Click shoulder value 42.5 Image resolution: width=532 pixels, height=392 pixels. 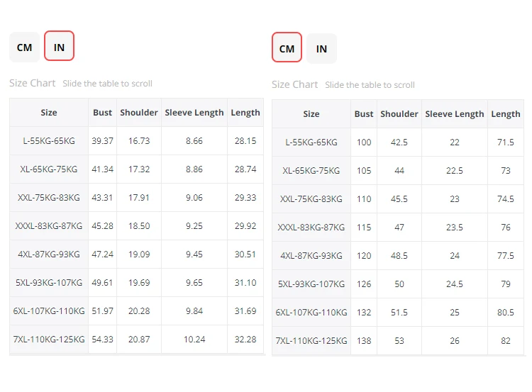tap(399, 142)
